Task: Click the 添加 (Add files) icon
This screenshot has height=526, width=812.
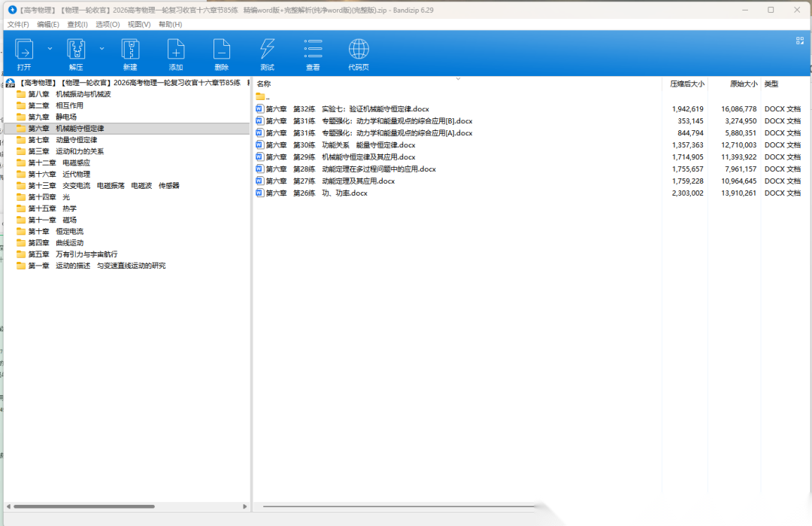Action: tap(176, 50)
